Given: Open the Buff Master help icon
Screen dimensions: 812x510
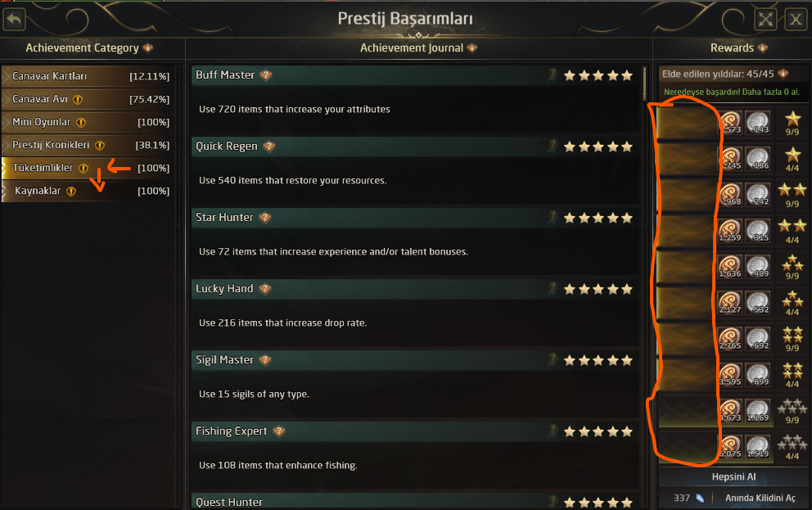Looking at the screenshot, I should [x=265, y=75].
